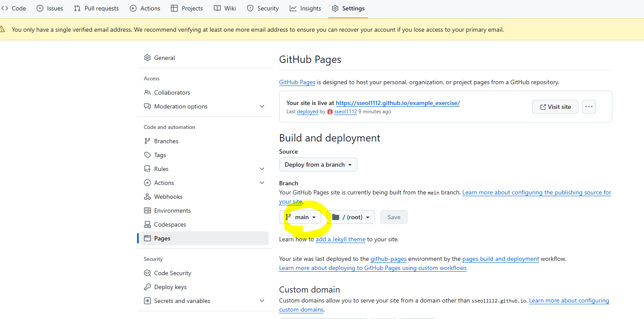This screenshot has height=319, width=644.
Task: Click the Settings gear icon in top nav
Action: click(x=335, y=8)
